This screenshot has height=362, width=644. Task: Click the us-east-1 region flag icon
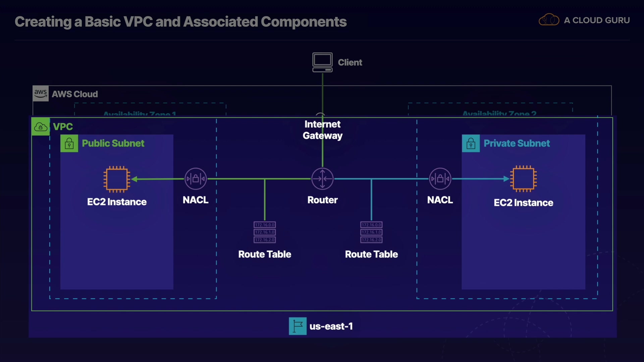point(298,326)
